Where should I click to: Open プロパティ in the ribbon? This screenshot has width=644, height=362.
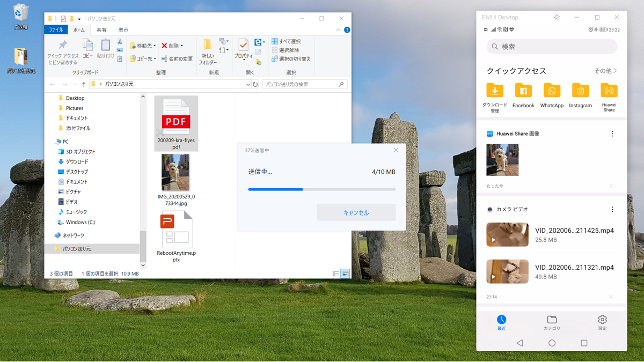coord(243,49)
